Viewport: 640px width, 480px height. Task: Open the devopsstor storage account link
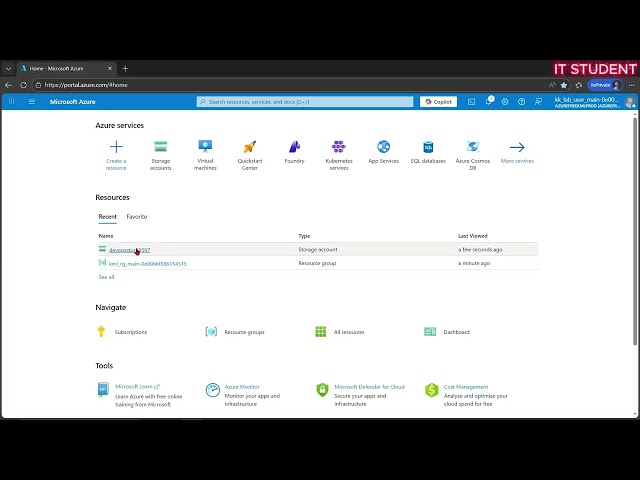pos(129,250)
